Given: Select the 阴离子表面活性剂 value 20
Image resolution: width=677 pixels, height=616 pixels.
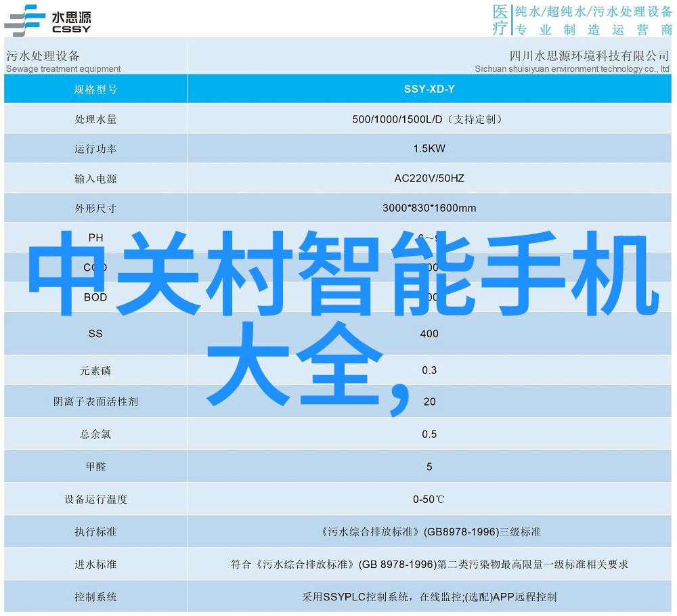Looking at the screenshot, I should pos(429,401).
